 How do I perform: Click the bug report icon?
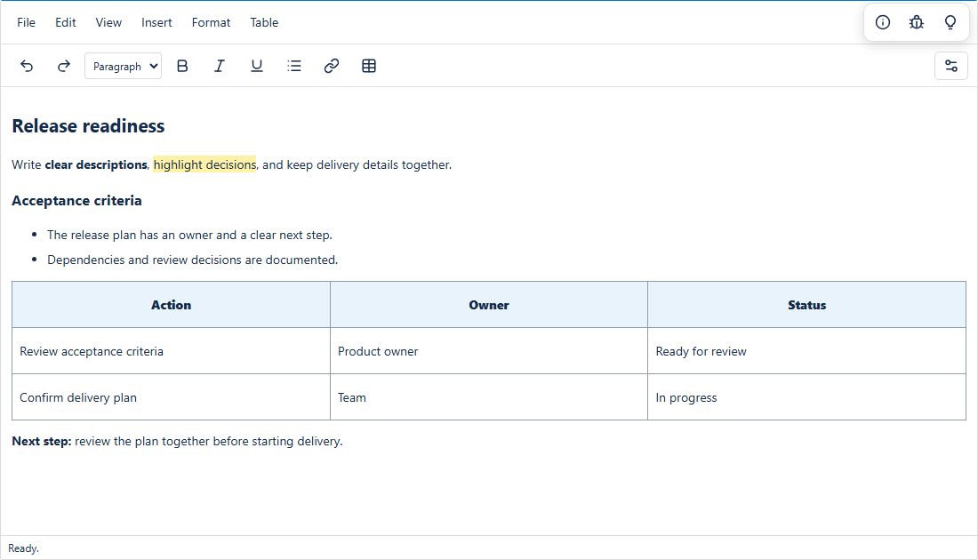pos(917,22)
